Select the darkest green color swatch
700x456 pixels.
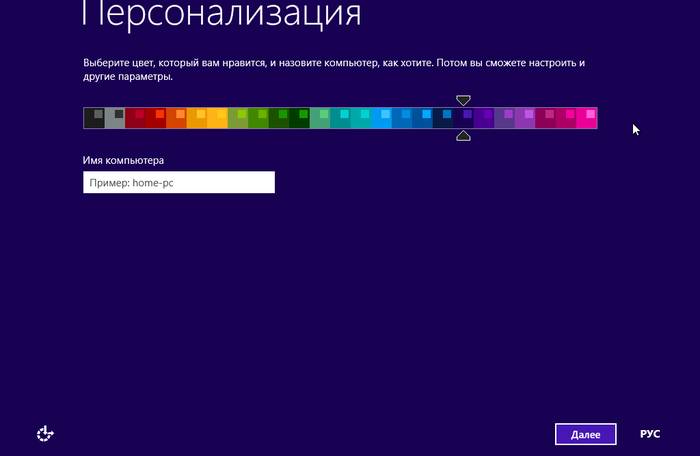point(299,118)
